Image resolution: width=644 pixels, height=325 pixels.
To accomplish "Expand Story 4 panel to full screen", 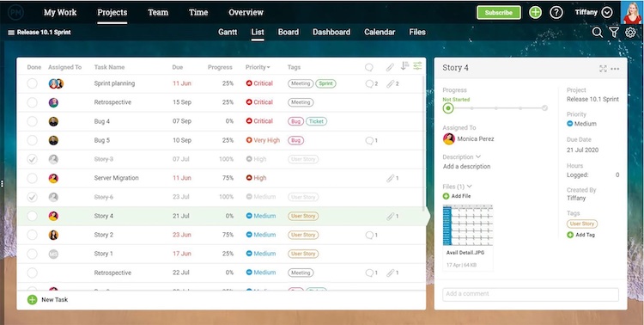I will click(603, 69).
